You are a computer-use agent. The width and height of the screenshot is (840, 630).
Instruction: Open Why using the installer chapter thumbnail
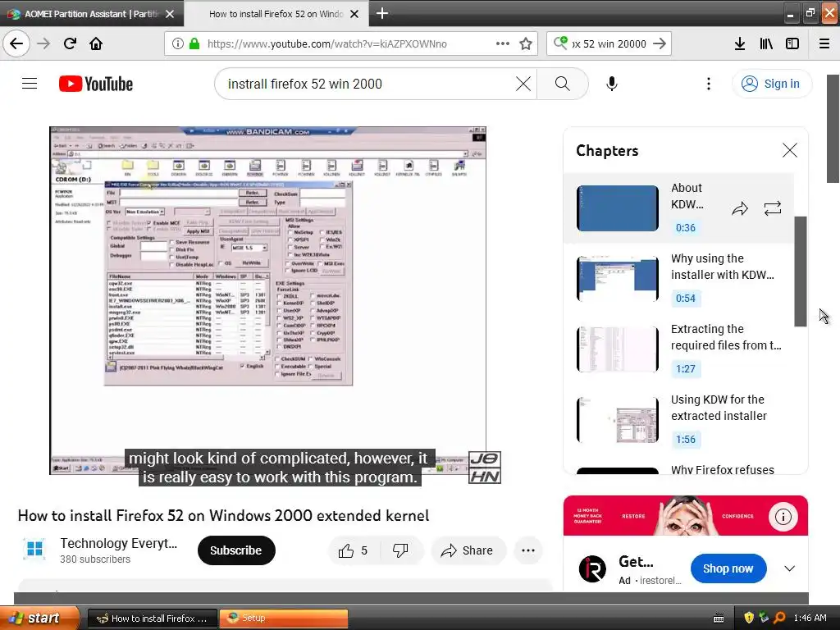point(617,279)
